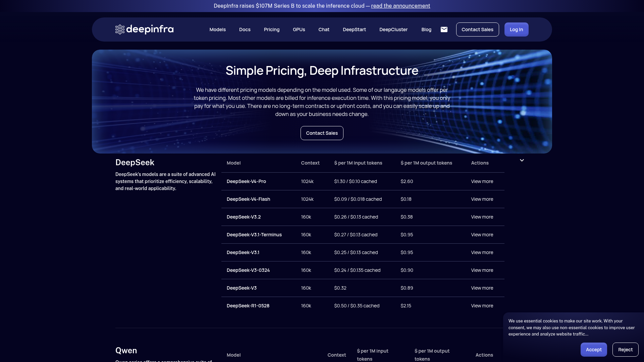Click View more for DeepSeek-V3.1
Screen dimensions: 644x362
pyautogui.click(x=482, y=252)
